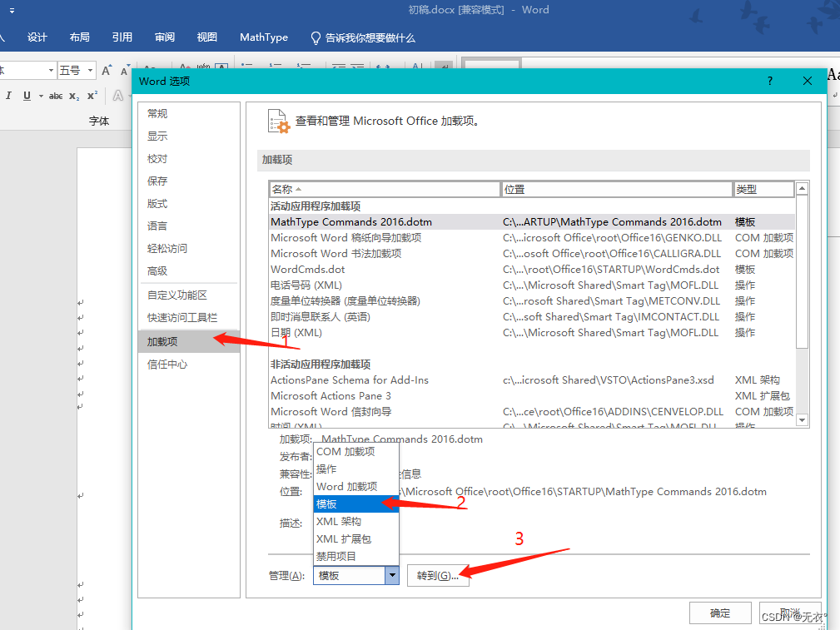Image resolution: width=840 pixels, height=630 pixels.
Task: Sort add-ins by 名称 column header
Action: pos(384,189)
